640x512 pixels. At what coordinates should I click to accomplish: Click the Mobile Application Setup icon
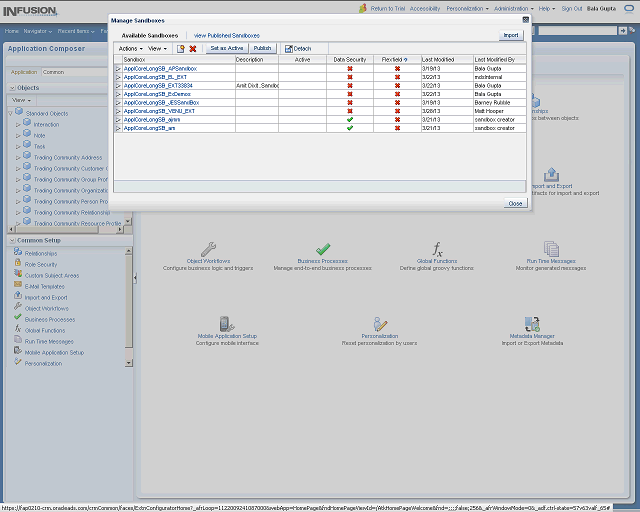coord(227,323)
